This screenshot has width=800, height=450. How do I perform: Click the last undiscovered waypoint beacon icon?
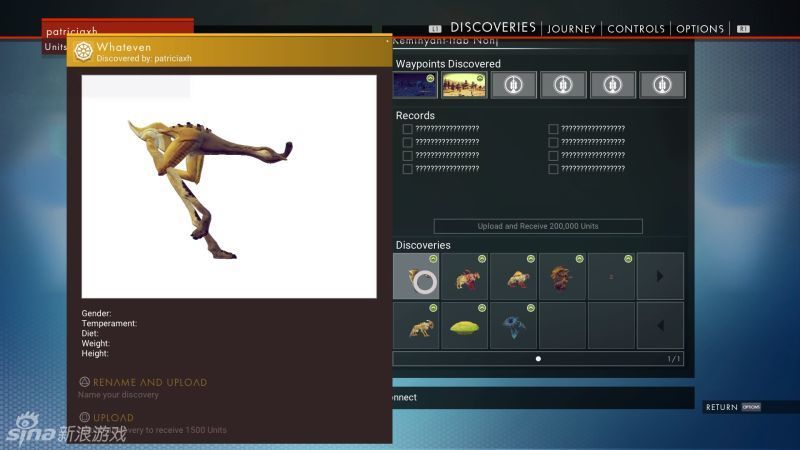coord(662,85)
